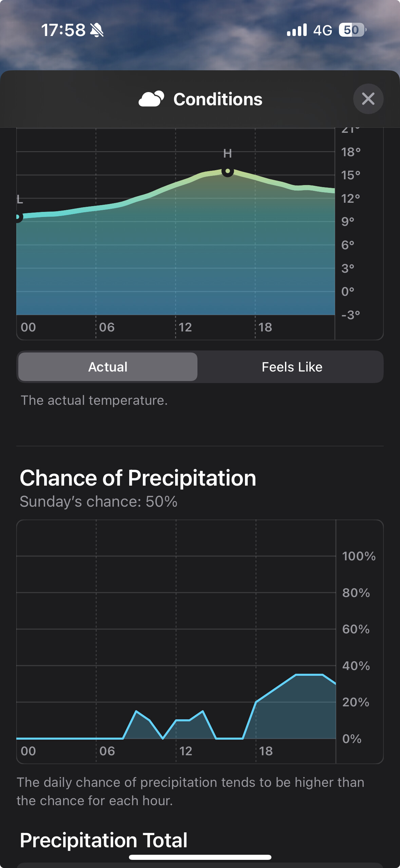Viewport: 400px width, 868px height.
Task: Tap the 17:58 clock in status bar
Action: pos(63,30)
